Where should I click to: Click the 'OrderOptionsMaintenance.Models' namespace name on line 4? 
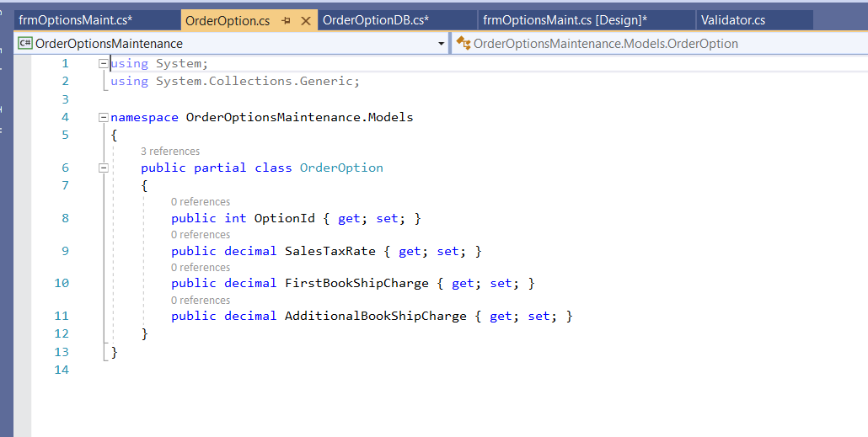tap(299, 117)
